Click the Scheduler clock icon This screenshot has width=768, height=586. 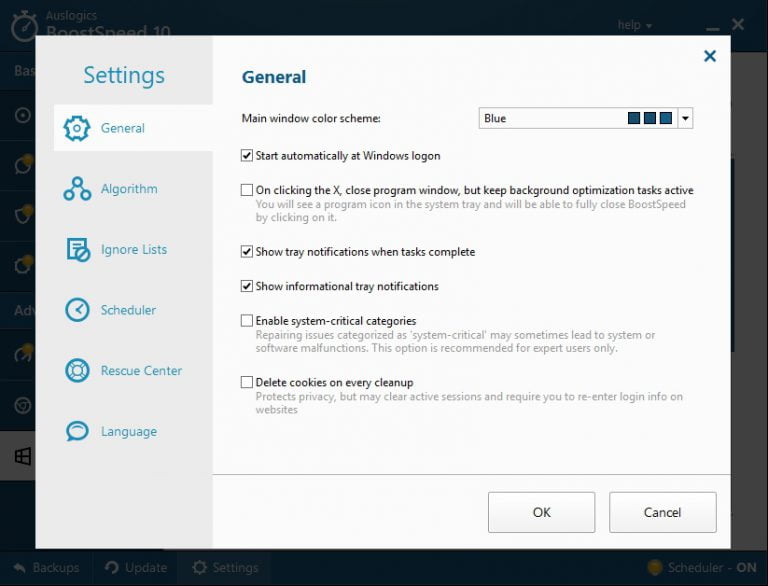[77, 310]
